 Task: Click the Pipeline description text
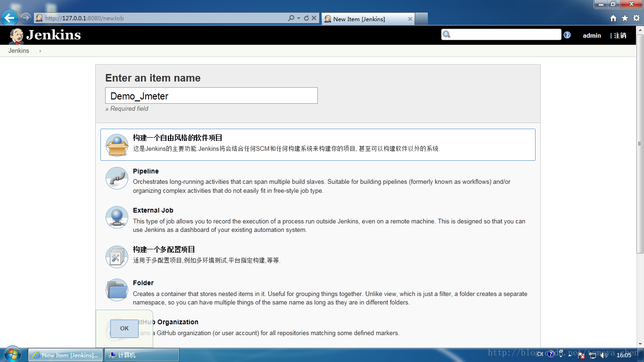point(322,186)
